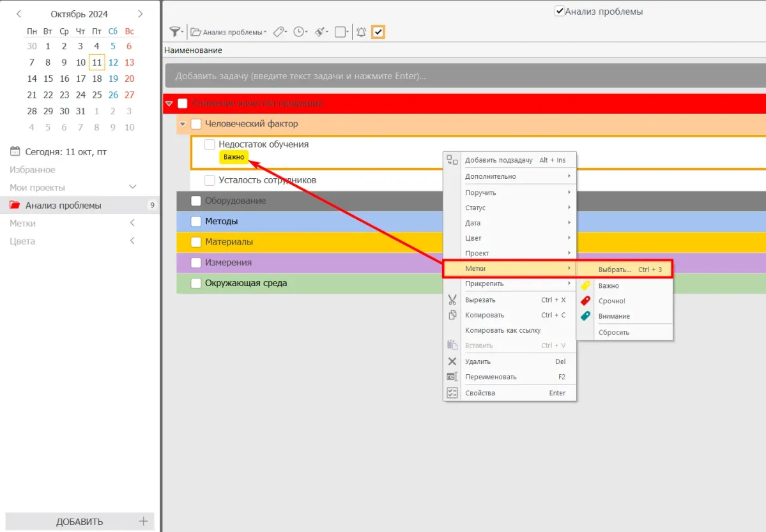
Task: Open the filter funnel tool
Action: [174, 32]
